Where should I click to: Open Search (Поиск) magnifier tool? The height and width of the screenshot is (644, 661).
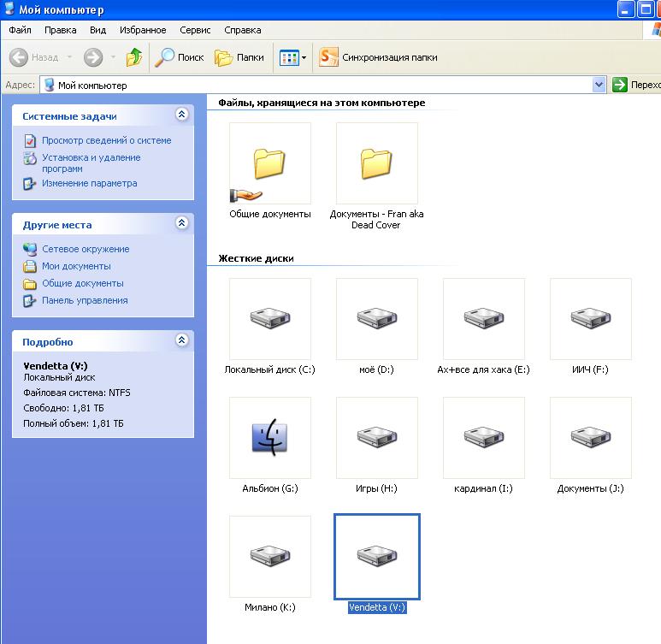coord(180,57)
